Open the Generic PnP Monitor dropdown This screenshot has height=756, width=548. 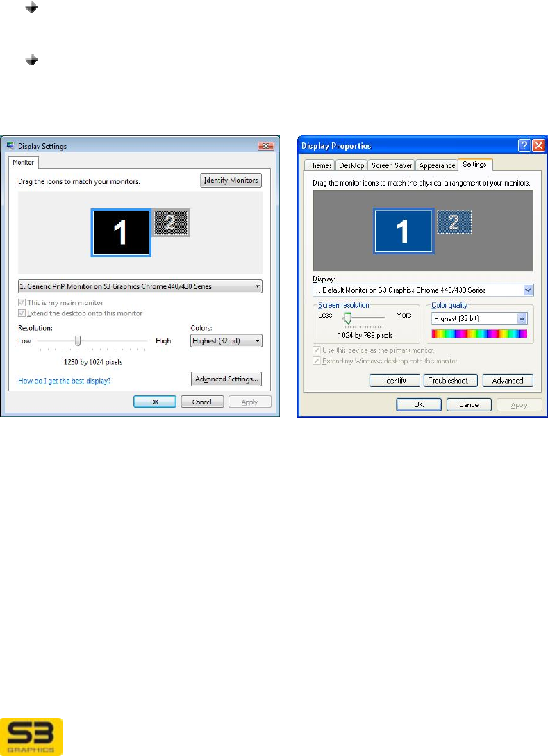[x=140, y=286]
